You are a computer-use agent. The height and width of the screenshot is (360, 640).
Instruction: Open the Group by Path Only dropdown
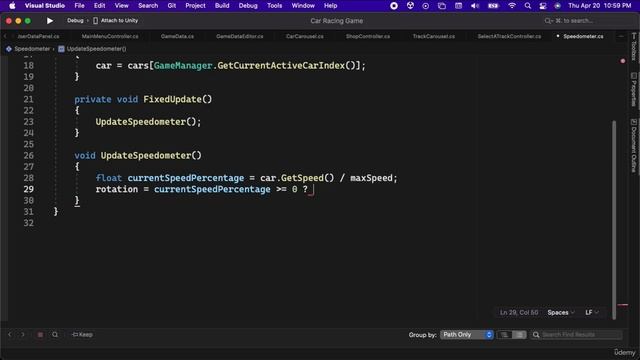tap(467, 335)
